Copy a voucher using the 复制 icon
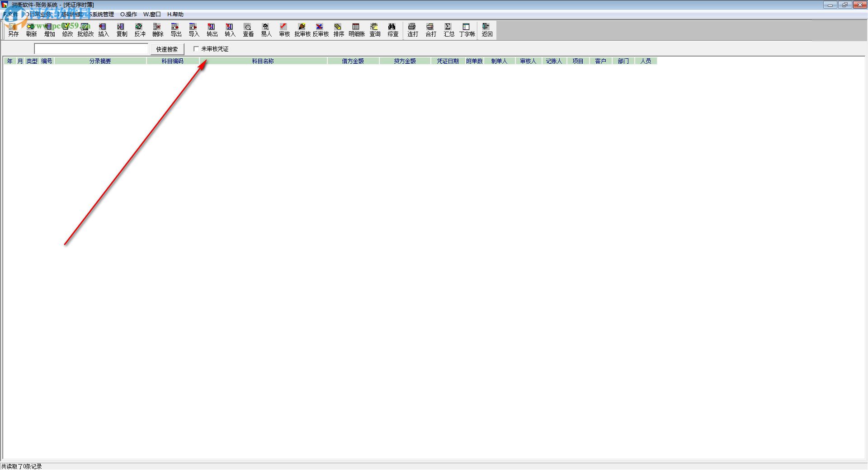The width and height of the screenshot is (868, 470). (x=122, y=30)
